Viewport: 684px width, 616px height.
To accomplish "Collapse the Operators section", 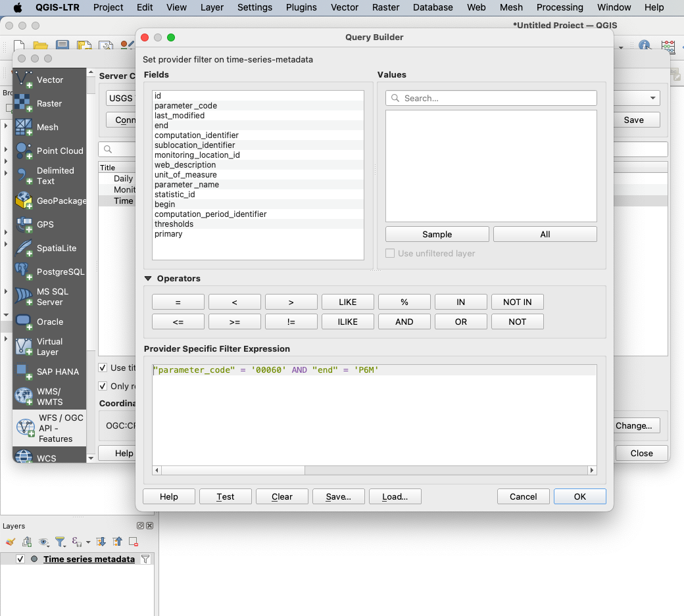I will click(x=148, y=278).
